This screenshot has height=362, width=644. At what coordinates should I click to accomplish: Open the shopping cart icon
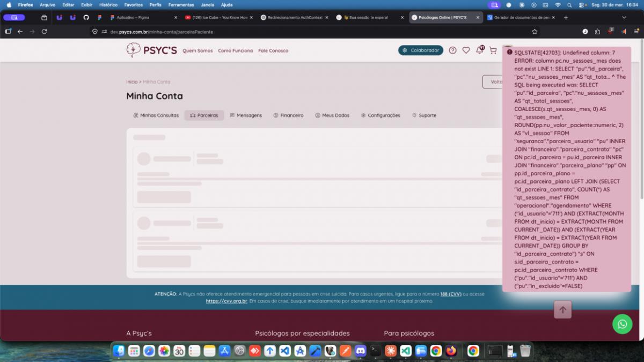(493, 50)
